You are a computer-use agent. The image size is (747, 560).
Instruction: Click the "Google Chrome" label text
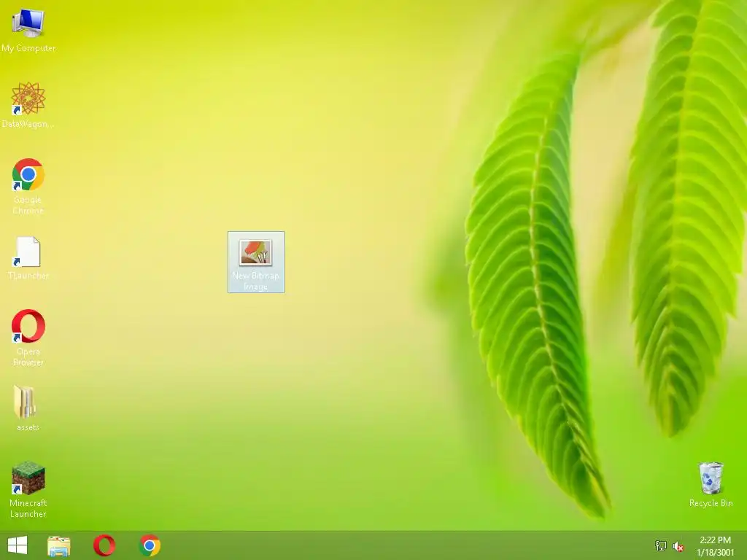[x=28, y=205]
